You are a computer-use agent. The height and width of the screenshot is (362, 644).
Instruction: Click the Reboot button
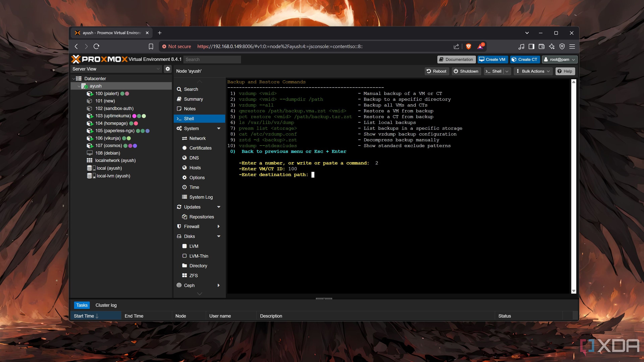[x=437, y=71]
